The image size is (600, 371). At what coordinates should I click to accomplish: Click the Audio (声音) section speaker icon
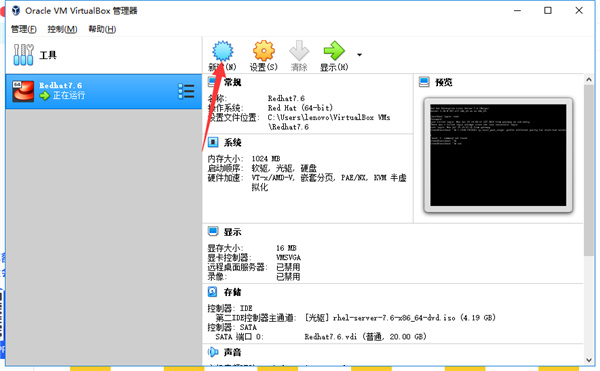coord(213,352)
